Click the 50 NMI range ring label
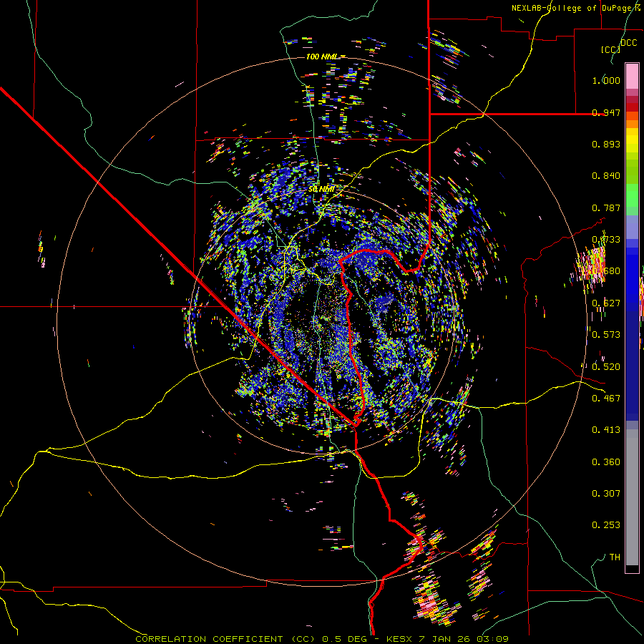Viewport: 644px width, 644px height. coord(321,189)
